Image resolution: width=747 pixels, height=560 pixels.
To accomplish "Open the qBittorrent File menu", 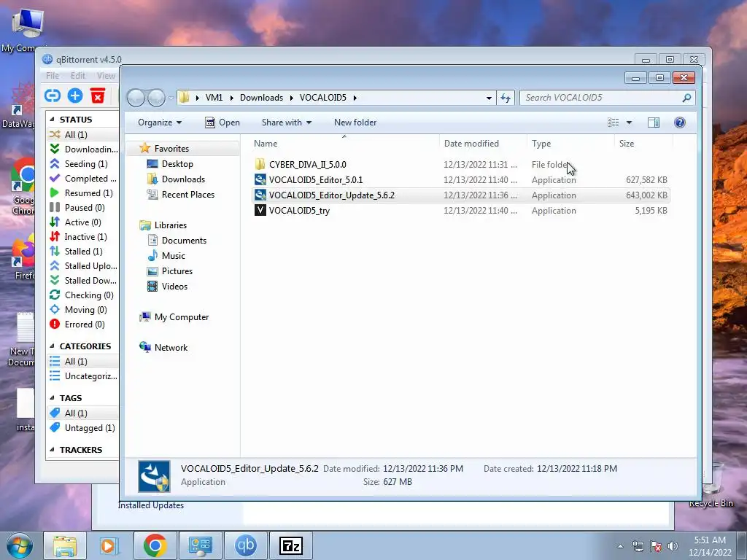I will pos(53,75).
